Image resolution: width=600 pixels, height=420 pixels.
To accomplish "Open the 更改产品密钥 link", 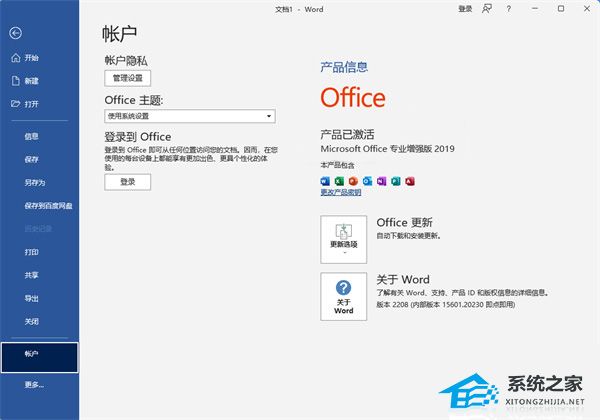I will click(341, 192).
